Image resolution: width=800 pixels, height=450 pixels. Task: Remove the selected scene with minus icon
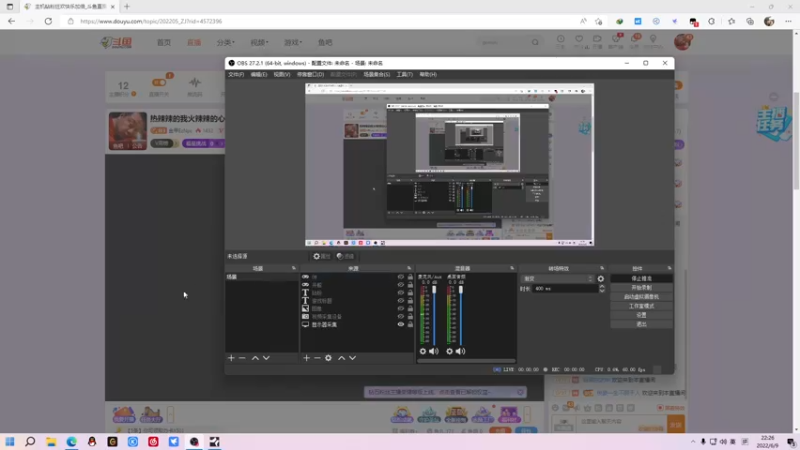(242, 358)
